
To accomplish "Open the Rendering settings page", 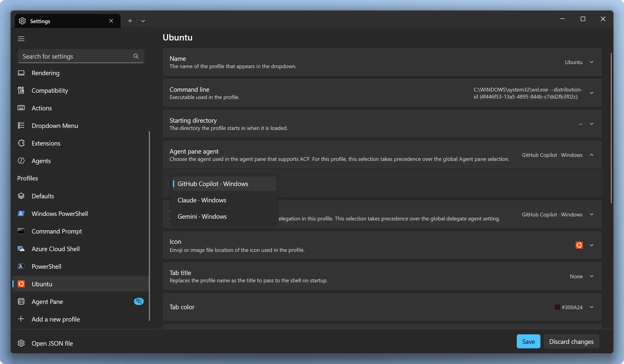I will [x=81, y=73].
